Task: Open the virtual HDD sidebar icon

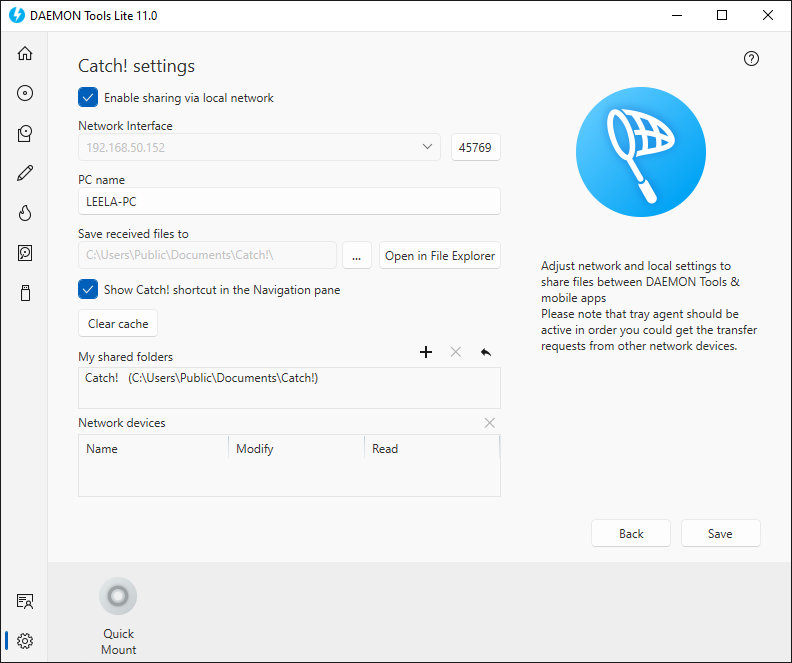Action: [25, 253]
